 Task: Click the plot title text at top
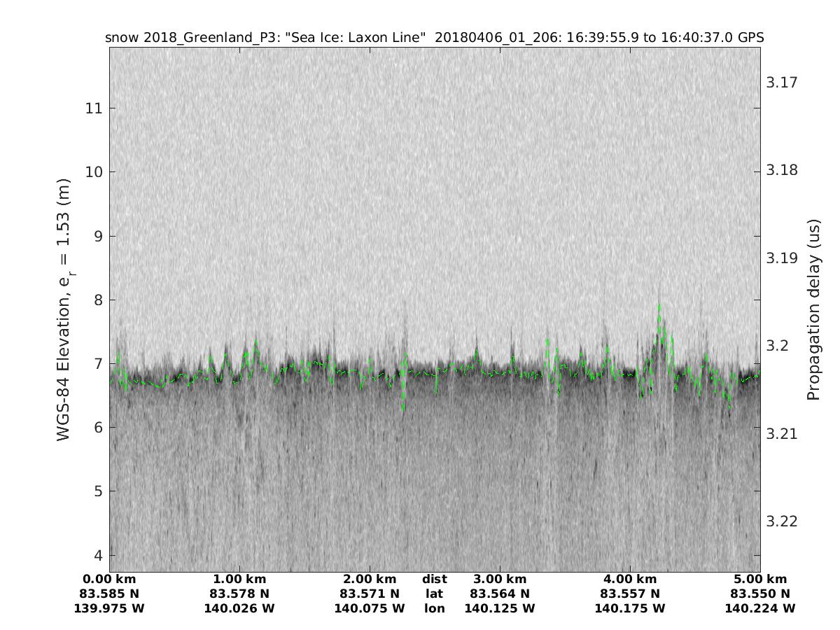(434, 37)
